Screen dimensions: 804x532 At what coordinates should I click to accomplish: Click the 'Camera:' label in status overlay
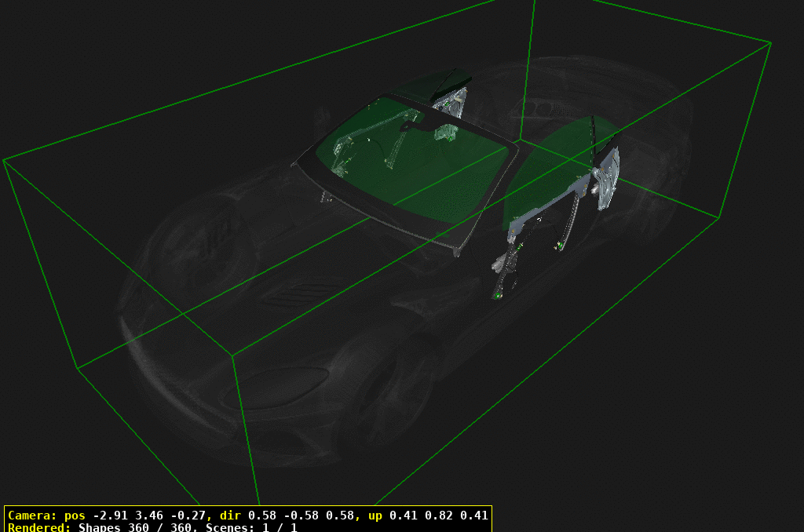click(x=33, y=516)
